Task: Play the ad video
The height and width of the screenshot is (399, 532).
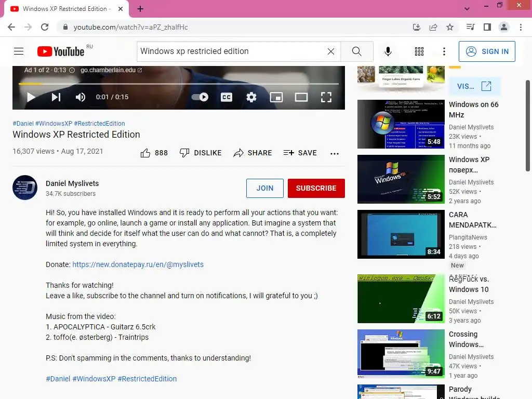Action: tap(31, 97)
